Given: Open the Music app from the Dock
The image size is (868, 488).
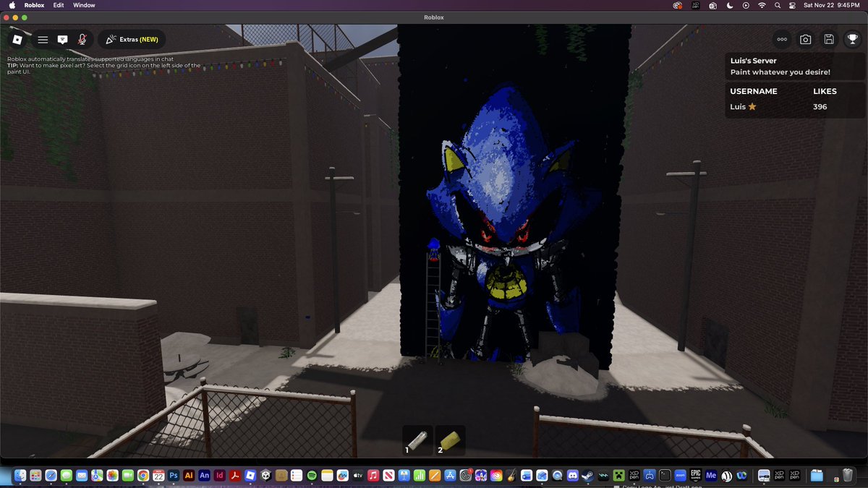Looking at the screenshot, I should coord(373,476).
